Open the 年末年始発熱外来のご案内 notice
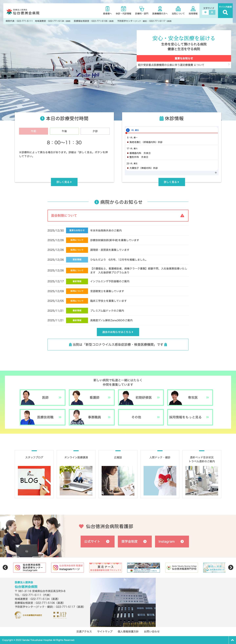This screenshot has width=236, height=644. click(106, 231)
